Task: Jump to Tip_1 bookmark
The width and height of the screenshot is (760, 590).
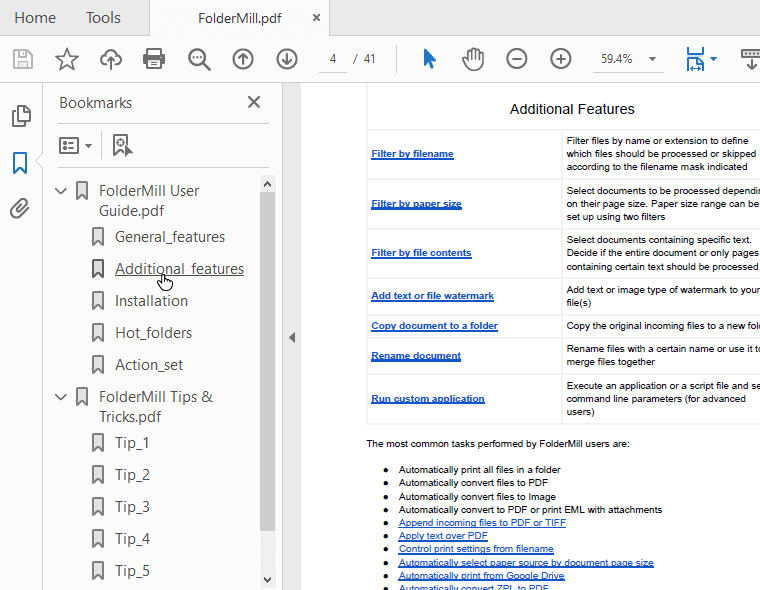Action: click(132, 443)
